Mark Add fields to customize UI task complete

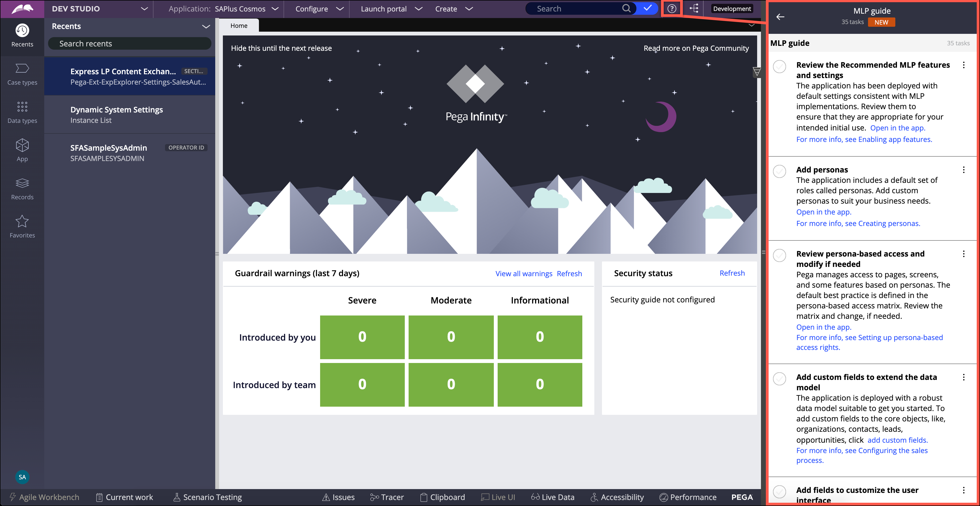[x=780, y=492]
